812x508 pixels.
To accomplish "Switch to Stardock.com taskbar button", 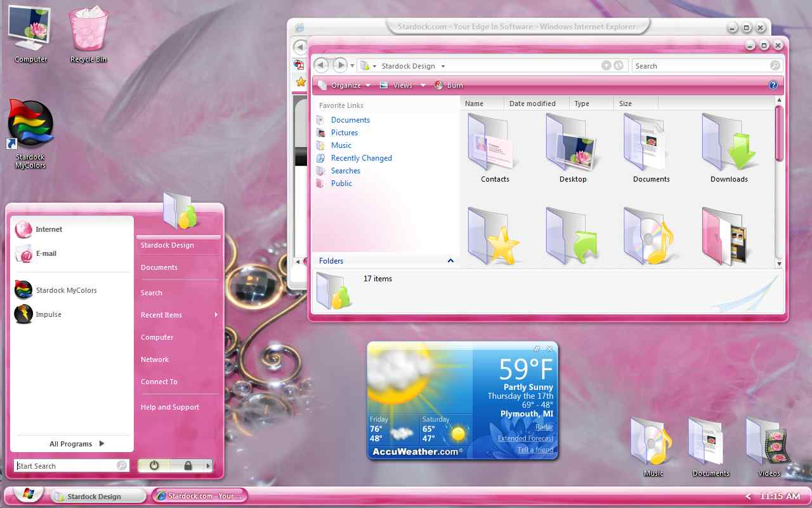I will point(199,496).
